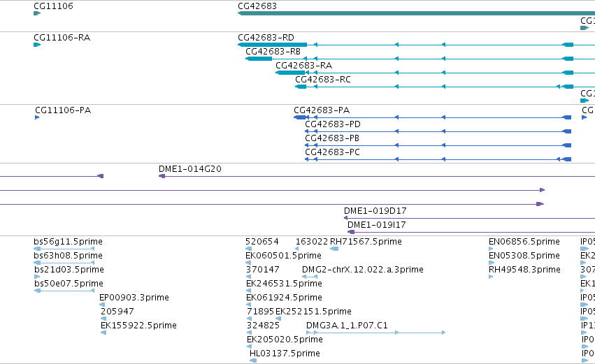Screen dimensions: 595x364
Task: Click the EK205020.5prime EST label
Action: coord(285,340)
